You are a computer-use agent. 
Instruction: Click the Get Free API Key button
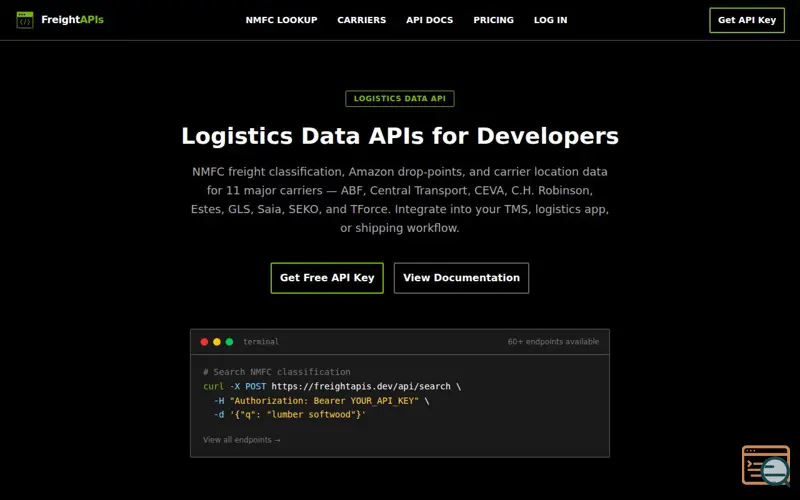coord(327,278)
